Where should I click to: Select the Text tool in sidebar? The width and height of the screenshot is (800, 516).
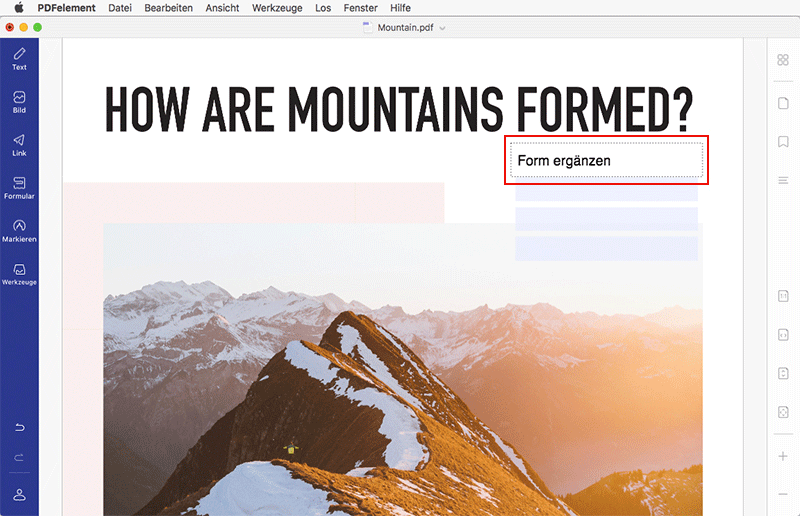[19, 59]
